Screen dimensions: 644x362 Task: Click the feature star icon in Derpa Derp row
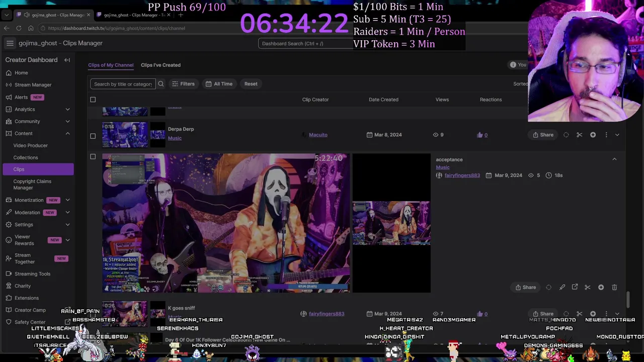[593, 135]
